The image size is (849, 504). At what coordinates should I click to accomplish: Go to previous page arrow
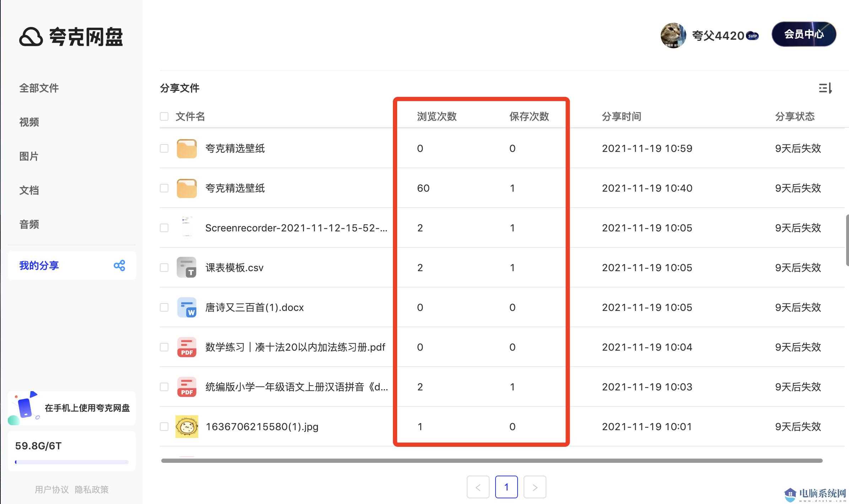pos(478,487)
